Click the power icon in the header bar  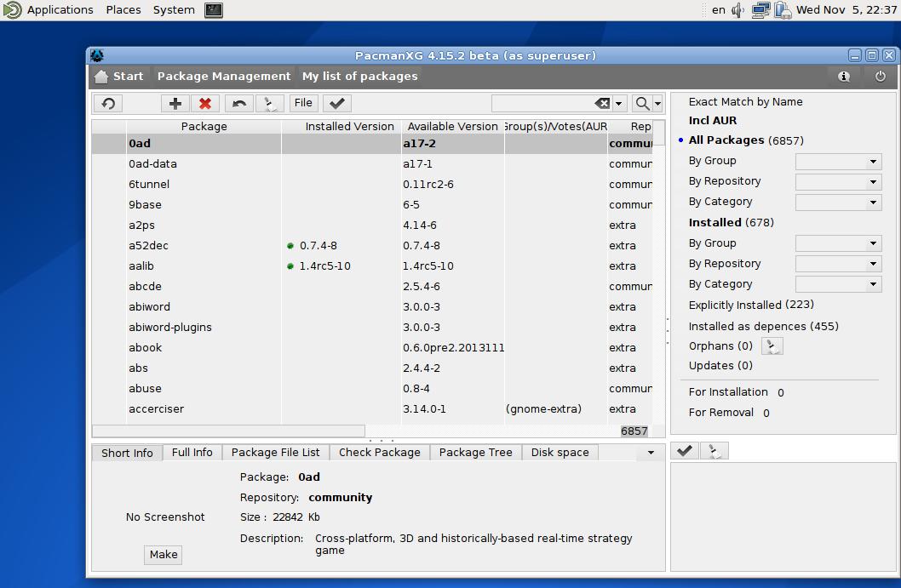pos(881,77)
